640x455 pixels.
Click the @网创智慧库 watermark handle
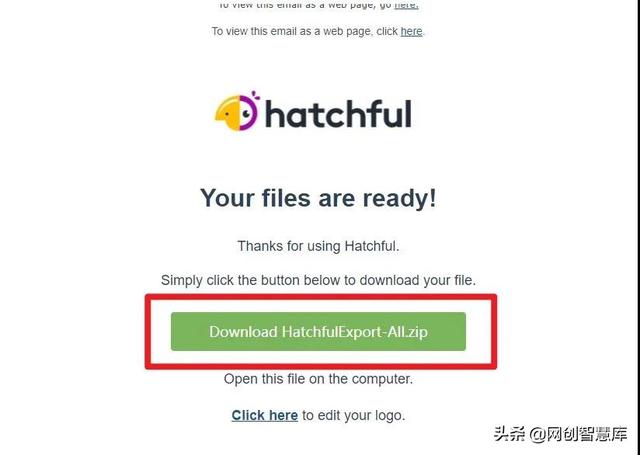tap(578, 434)
